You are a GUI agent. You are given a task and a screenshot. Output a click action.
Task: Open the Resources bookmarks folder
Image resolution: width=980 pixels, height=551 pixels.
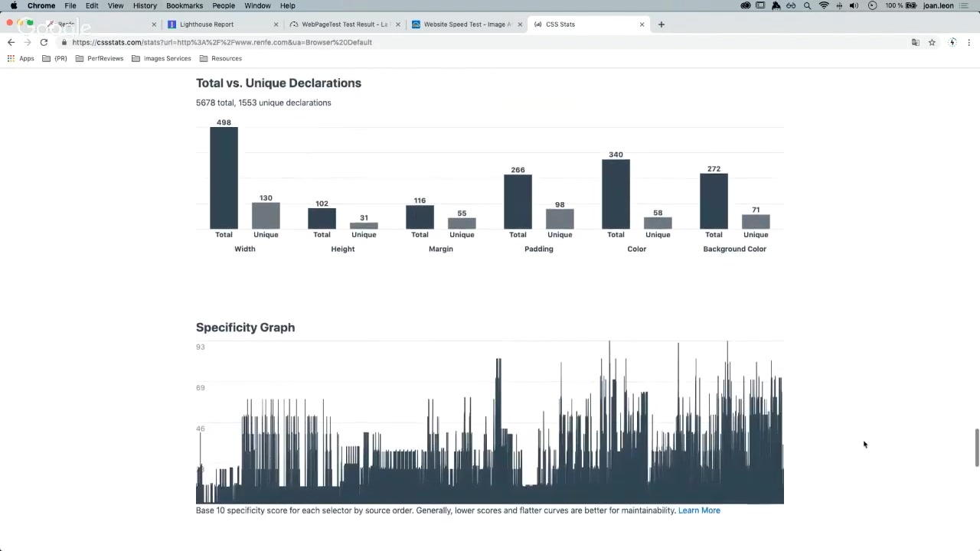pyautogui.click(x=220, y=58)
